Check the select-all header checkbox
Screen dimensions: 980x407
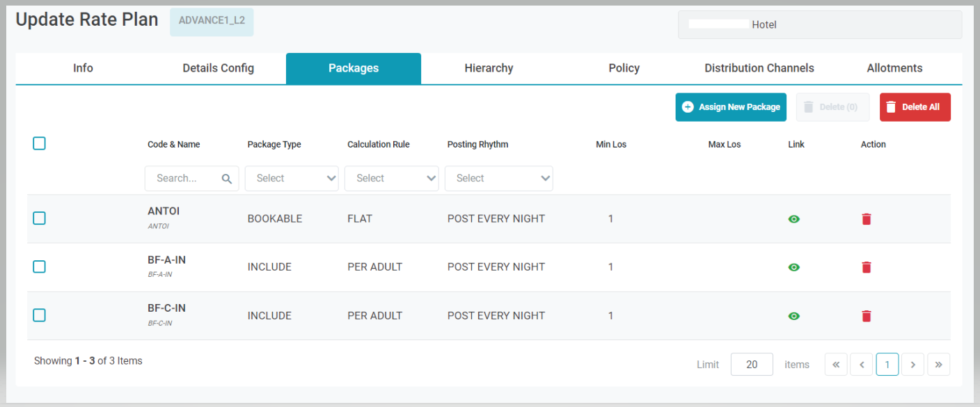click(x=40, y=143)
